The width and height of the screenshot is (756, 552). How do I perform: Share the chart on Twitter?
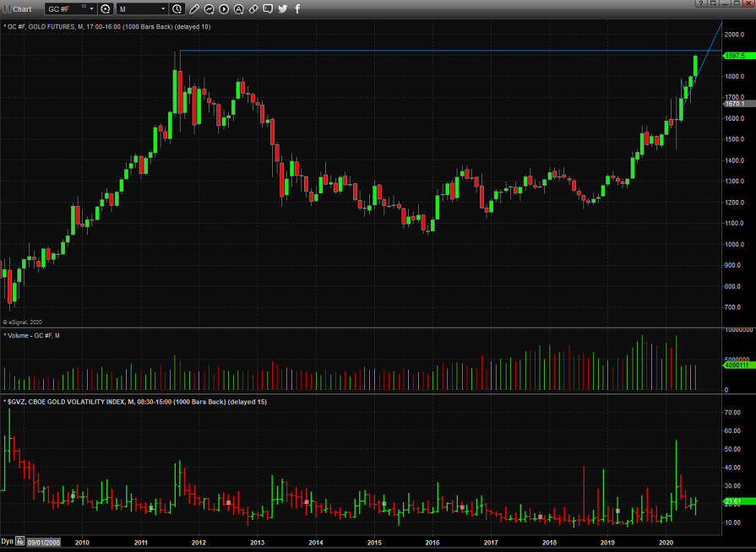point(283,8)
